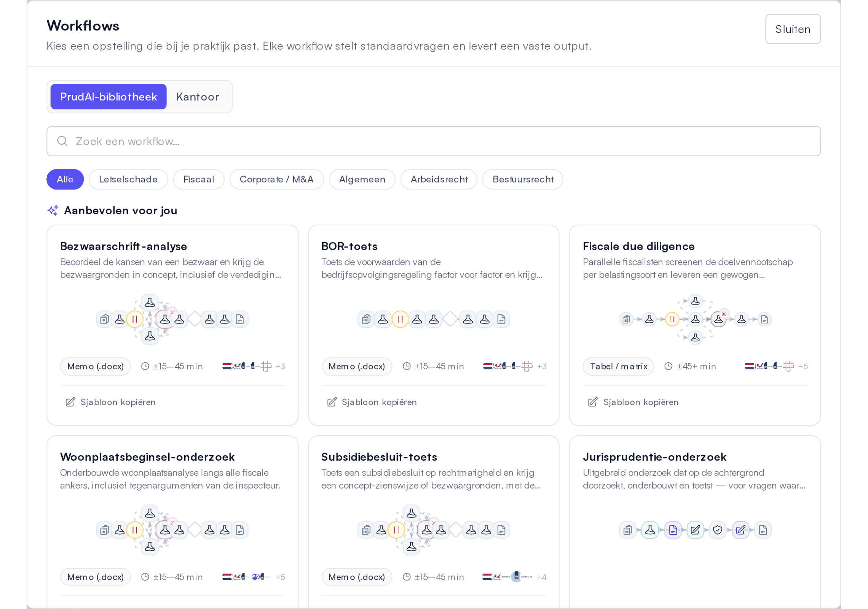Click the '±45+ min' duration text
Viewport: 868px width, 609px height.
696,366
